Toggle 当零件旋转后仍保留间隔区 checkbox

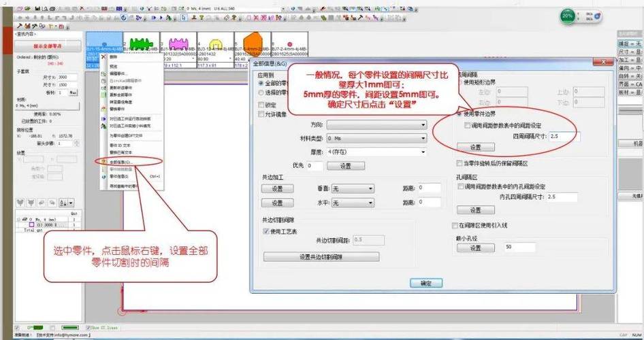coord(460,163)
